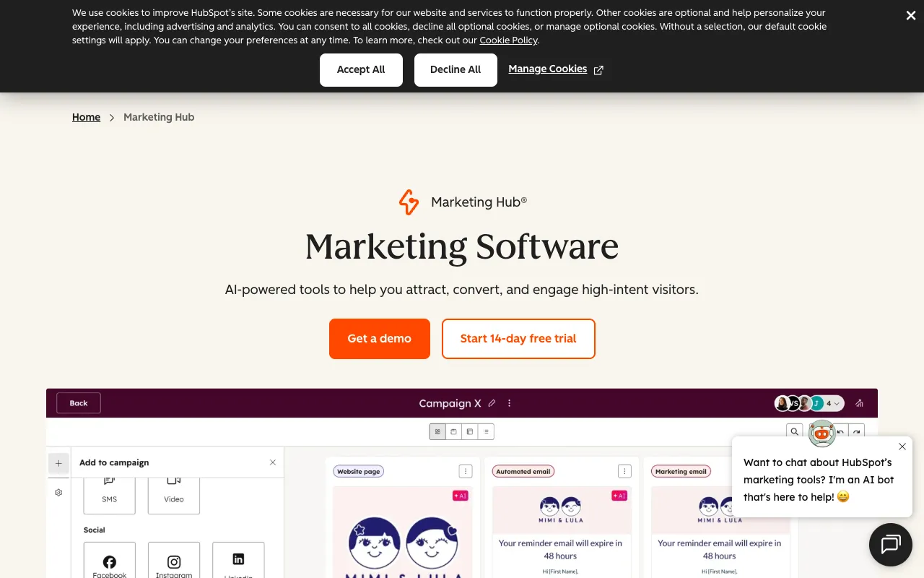Add a Facebook post from the Social section
This screenshot has height=578, width=924.
pos(109,561)
